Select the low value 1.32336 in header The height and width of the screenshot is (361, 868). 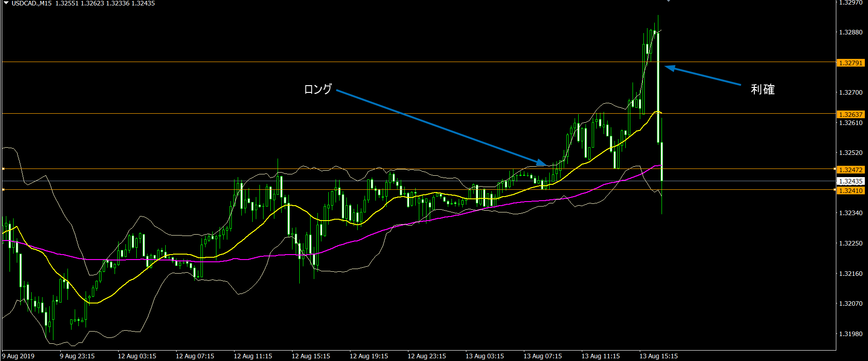(117, 3)
